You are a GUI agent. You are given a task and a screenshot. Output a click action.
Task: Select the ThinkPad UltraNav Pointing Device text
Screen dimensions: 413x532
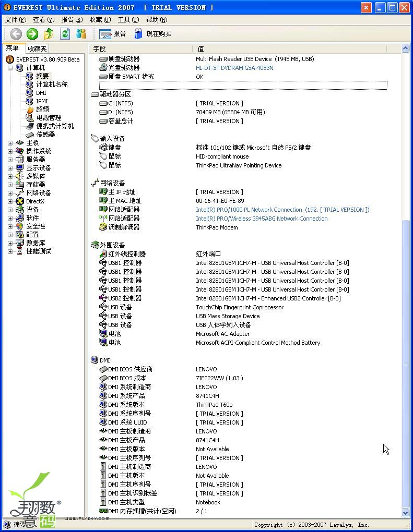(239, 165)
